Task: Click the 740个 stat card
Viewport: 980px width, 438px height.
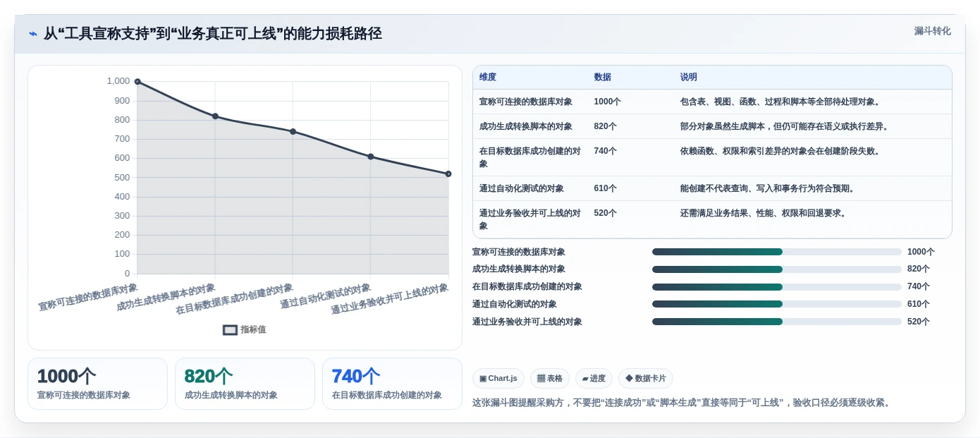Action: tap(392, 384)
